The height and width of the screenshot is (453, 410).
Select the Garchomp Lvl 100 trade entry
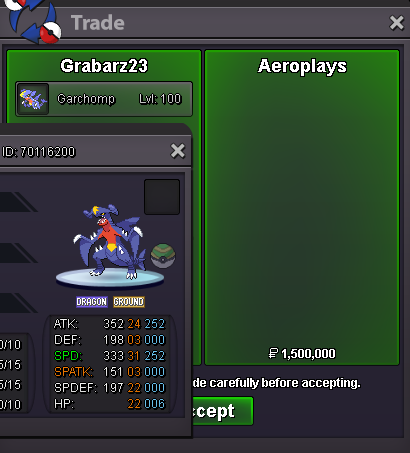pyautogui.click(x=104, y=99)
